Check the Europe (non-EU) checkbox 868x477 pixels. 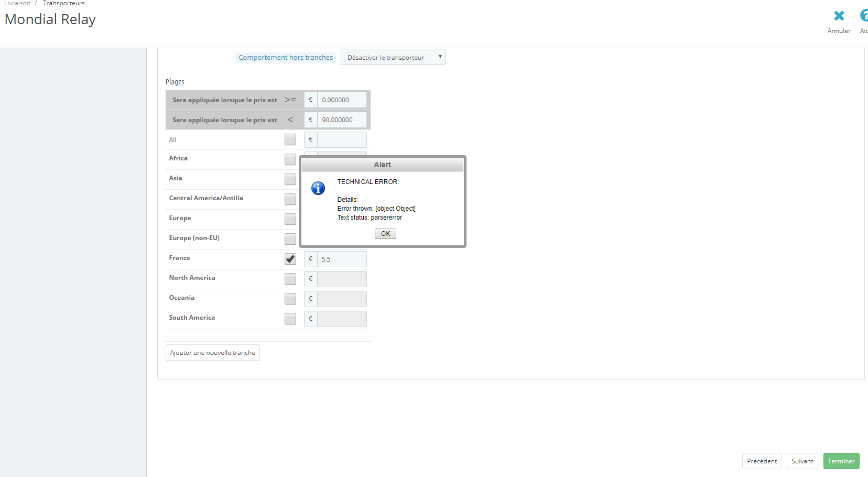coord(290,239)
